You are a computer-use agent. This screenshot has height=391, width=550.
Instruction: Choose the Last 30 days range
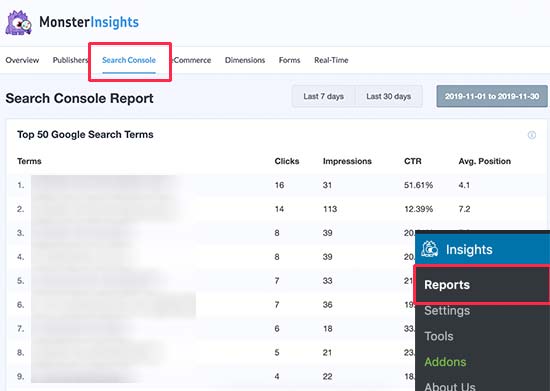389,96
